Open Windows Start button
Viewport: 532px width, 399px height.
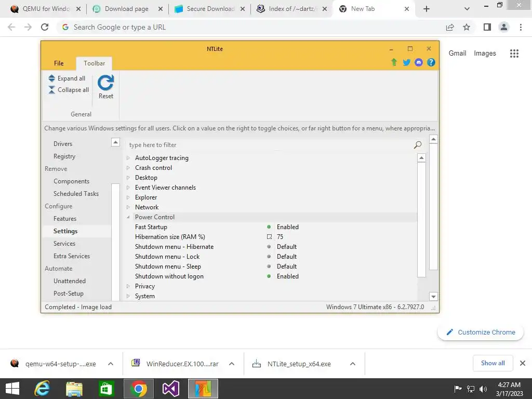point(12,389)
